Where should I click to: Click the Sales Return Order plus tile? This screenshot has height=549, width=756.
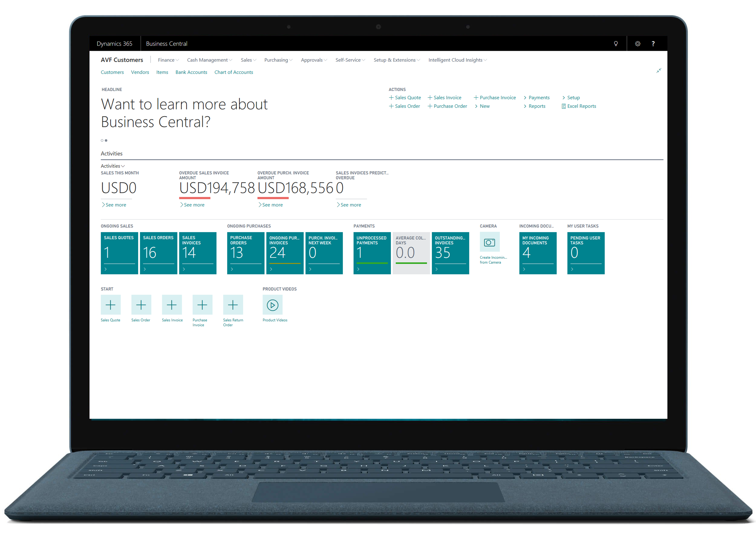pos(233,305)
